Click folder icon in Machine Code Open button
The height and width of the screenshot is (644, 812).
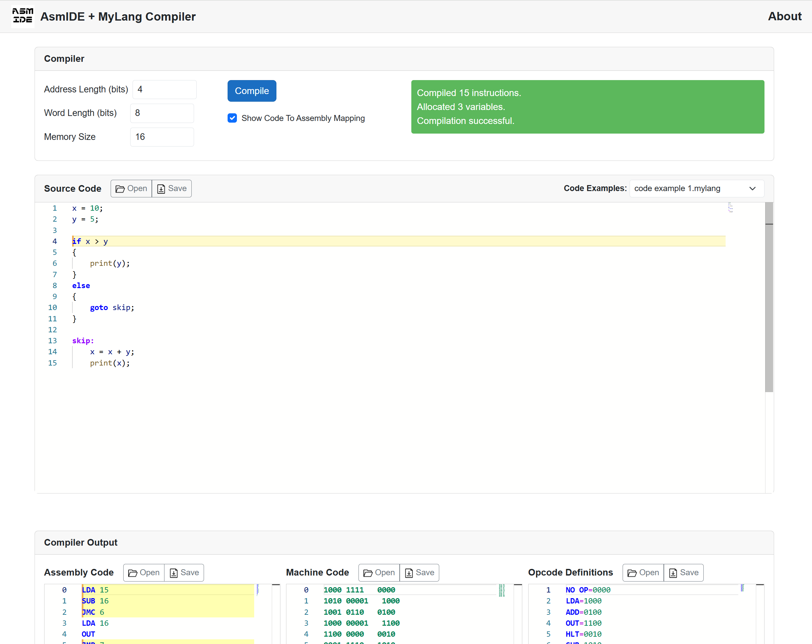(x=368, y=573)
